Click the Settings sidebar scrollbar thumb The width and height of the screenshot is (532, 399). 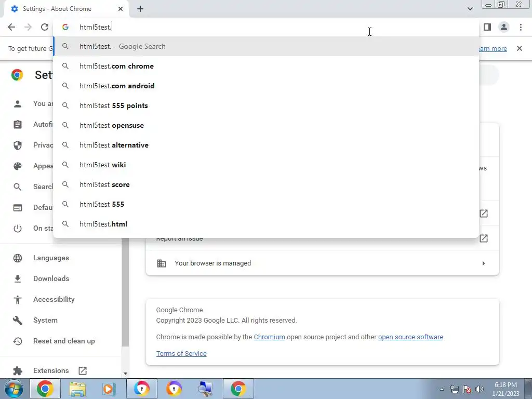[125, 292]
